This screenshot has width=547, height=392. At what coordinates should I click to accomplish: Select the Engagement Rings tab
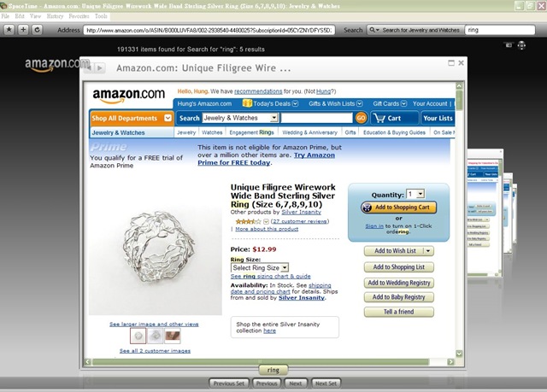point(251,132)
